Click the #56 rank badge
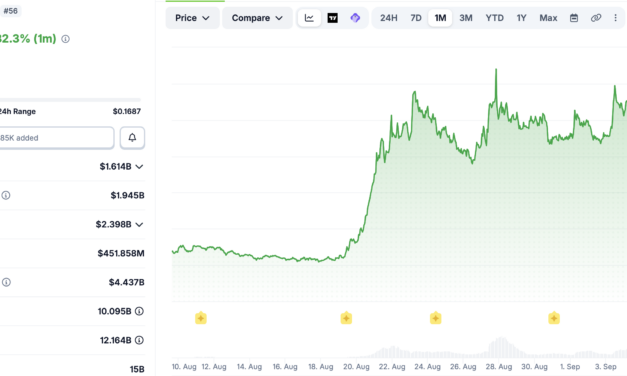Image resolution: width=627 pixels, height=376 pixels. (x=10, y=11)
